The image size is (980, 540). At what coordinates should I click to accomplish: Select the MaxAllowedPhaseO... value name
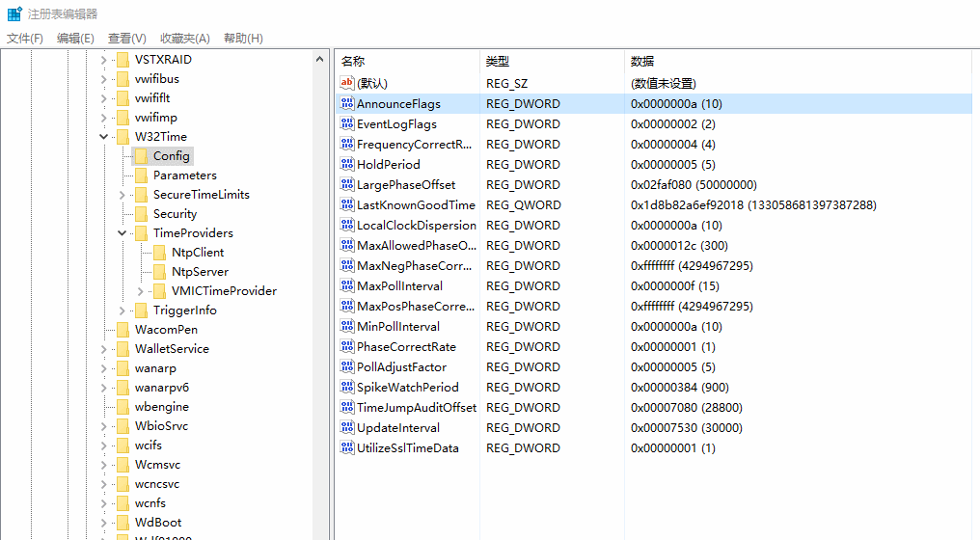point(417,246)
